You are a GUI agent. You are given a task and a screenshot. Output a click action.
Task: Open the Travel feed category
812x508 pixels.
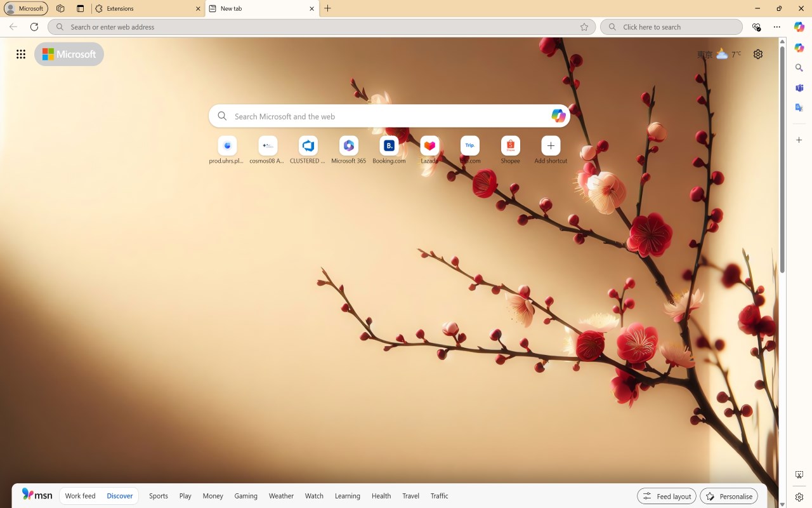410,496
